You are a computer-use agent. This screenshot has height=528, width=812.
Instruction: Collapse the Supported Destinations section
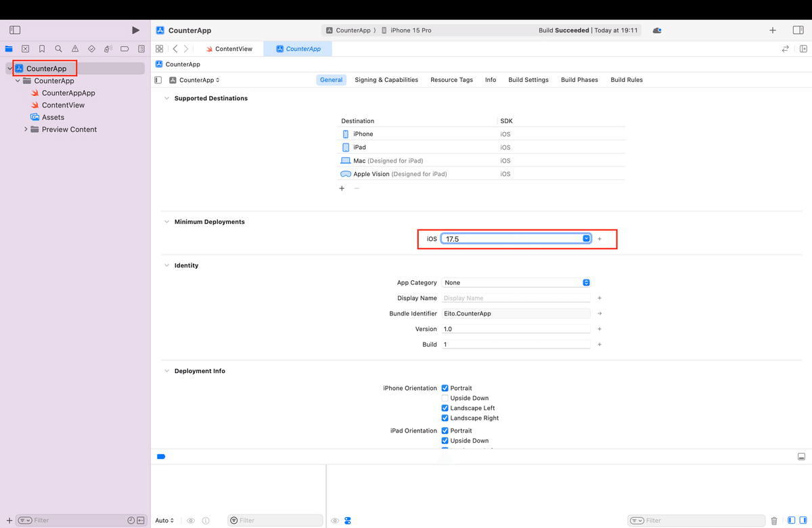pos(166,98)
